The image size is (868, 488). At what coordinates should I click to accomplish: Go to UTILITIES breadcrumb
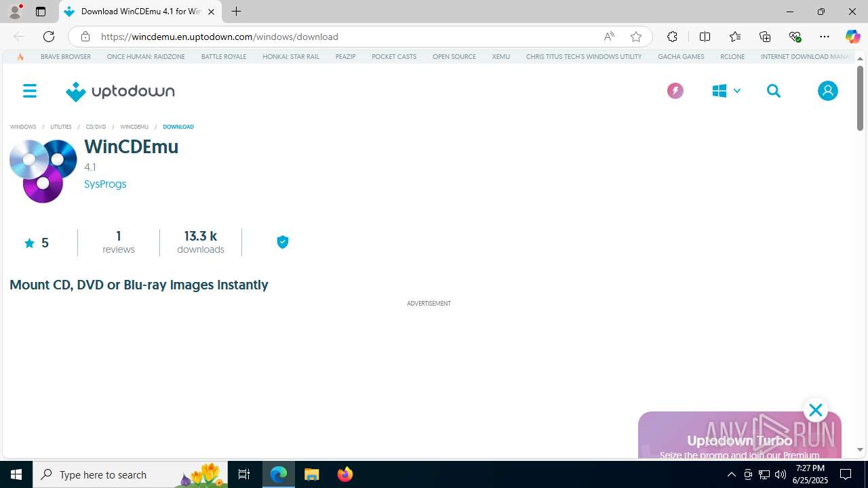coord(61,127)
